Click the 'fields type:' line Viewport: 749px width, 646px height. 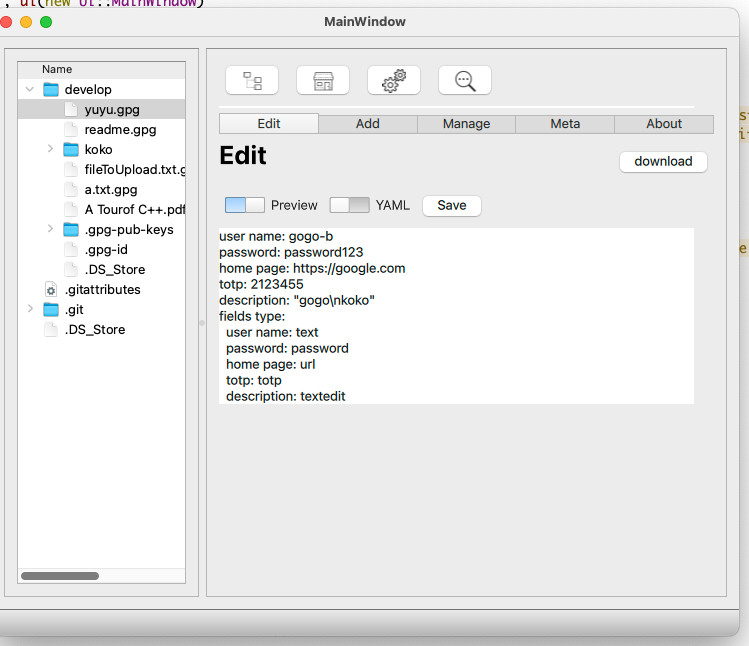(x=252, y=316)
